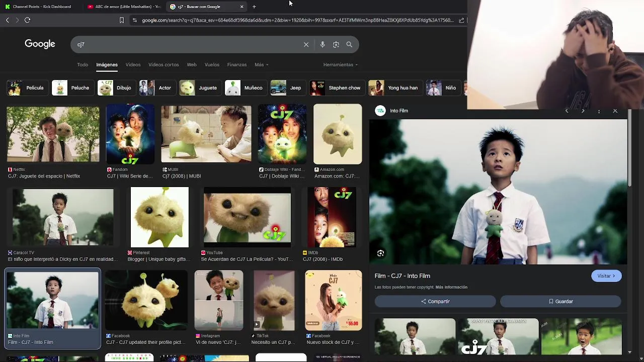Open the Pinterest 'Blogger | Unique baby gifts' thumbnail
The height and width of the screenshot is (362, 644).
159,217
